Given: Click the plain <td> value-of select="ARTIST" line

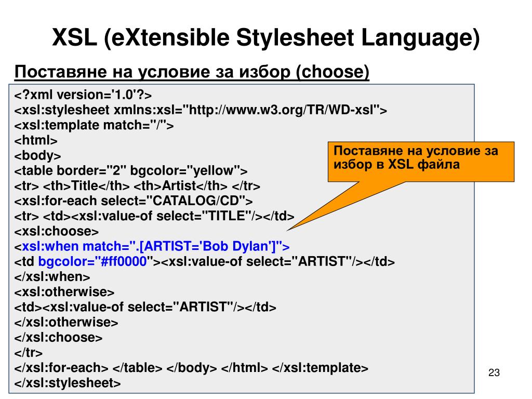Looking at the screenshot, I should pos(145,307).
